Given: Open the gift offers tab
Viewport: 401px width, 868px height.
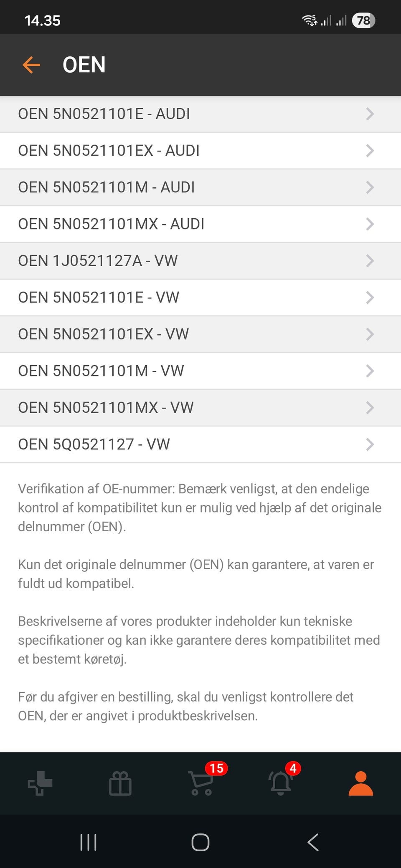Looking at the screenshot, I should 120,783.
